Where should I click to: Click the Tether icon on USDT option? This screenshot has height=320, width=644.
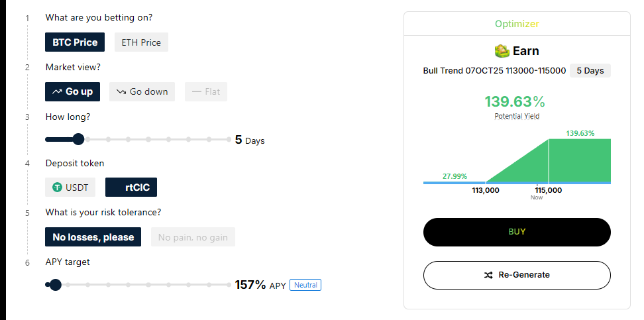pyautogui.click(x=58, y=187)
